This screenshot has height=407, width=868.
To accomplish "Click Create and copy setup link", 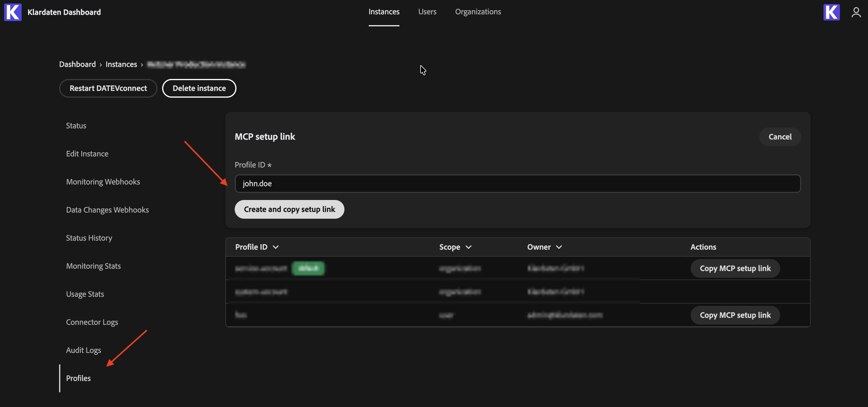I will (x=289, y=209).
